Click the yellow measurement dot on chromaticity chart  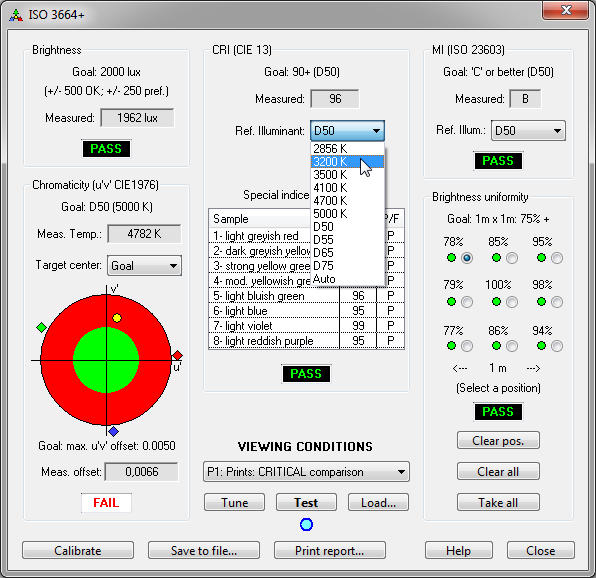117,318
